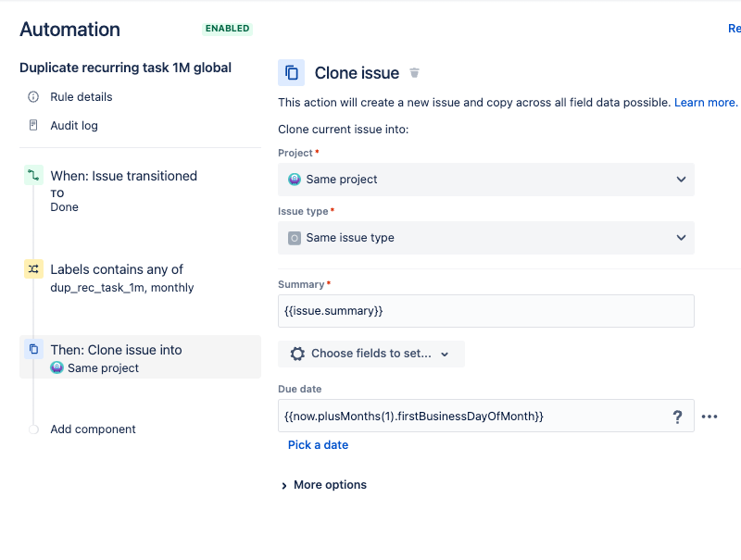Click Add component
741x560 pixels.
94,429
